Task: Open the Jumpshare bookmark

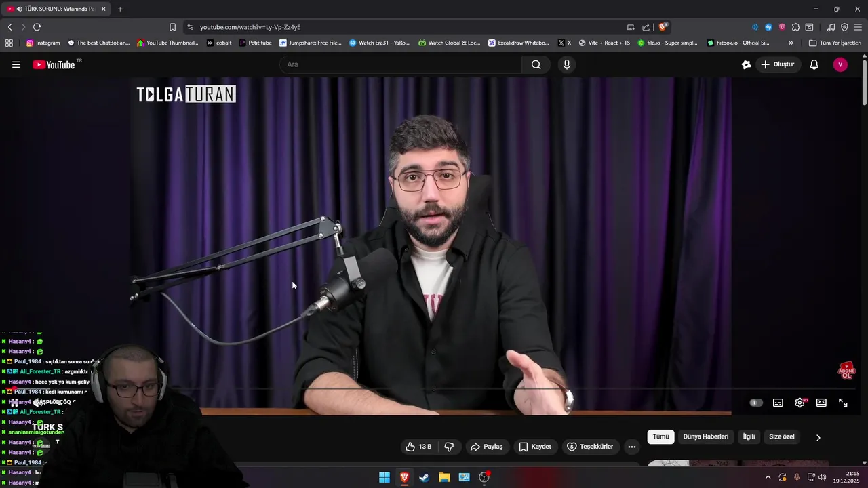Action: pos(311,43)
